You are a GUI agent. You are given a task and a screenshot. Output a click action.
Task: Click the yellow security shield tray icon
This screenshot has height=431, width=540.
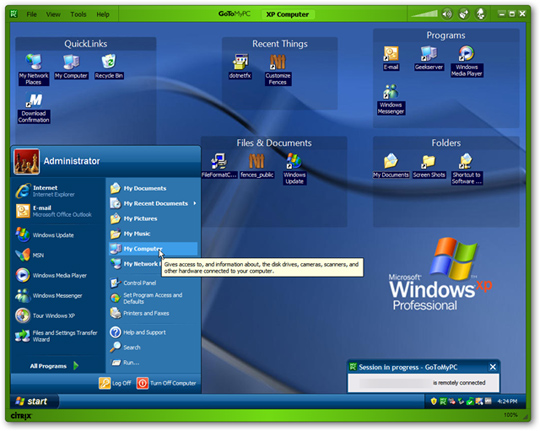[x=434, y=401]
